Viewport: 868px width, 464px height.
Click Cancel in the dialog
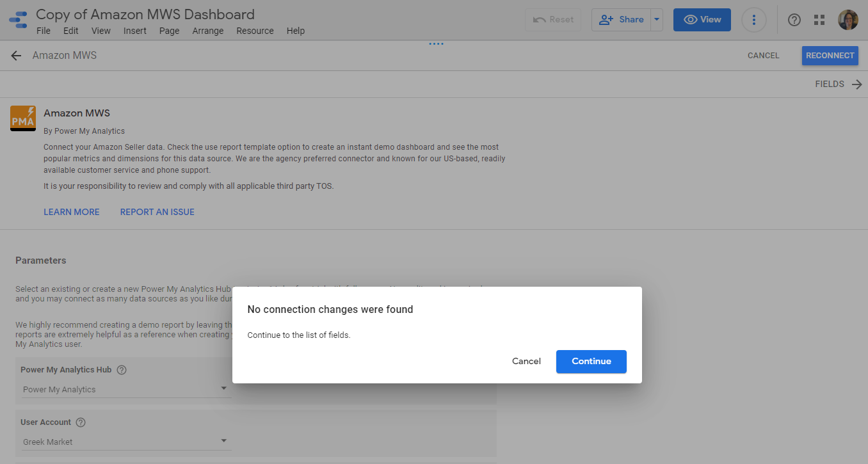click(x=526, y=362)
